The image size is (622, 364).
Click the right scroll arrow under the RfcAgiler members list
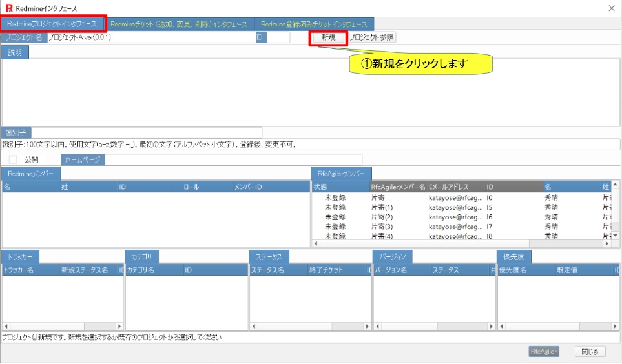coord(607,243)
